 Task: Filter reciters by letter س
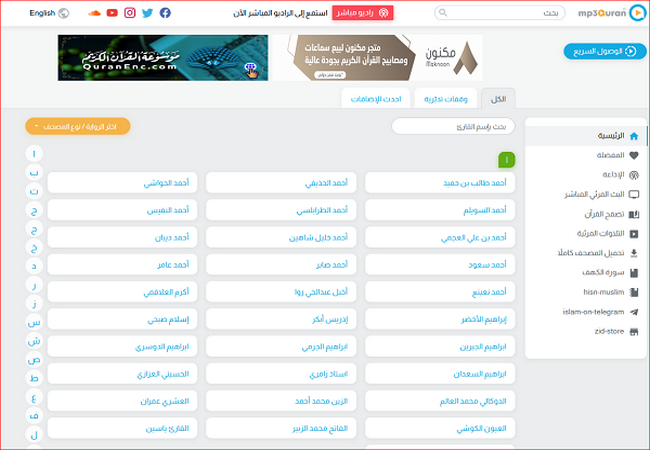[34, 322]
